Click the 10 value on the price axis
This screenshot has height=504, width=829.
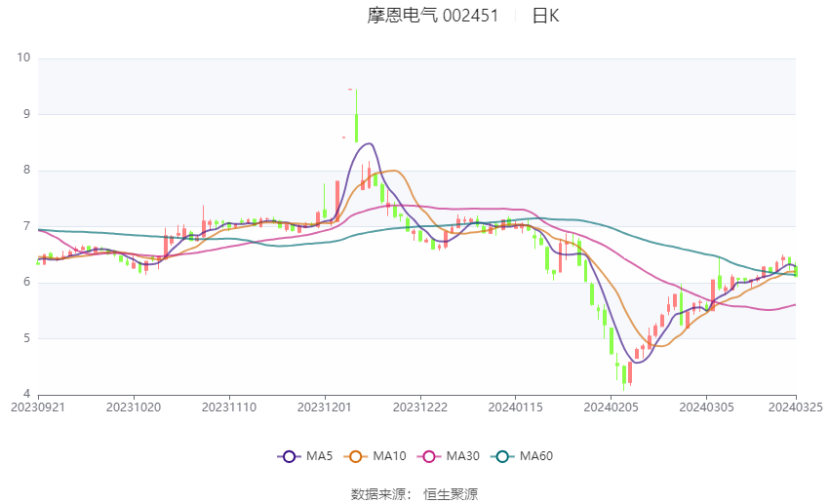pyautogui.click(x=23, y=58)
